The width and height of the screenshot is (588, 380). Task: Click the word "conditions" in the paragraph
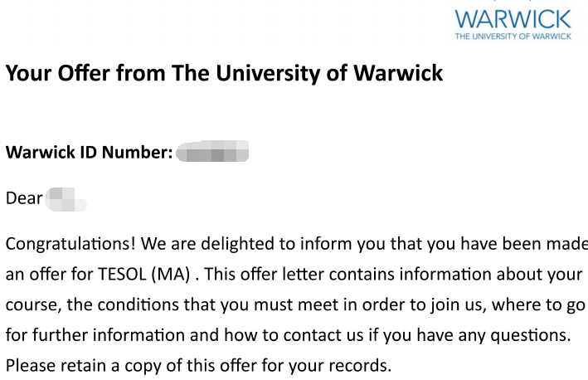[138, 304]
